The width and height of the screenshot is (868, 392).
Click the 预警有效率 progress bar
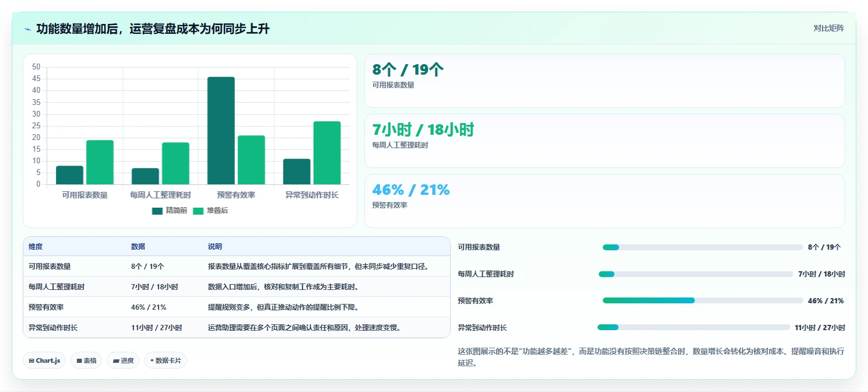coord(703,301)
